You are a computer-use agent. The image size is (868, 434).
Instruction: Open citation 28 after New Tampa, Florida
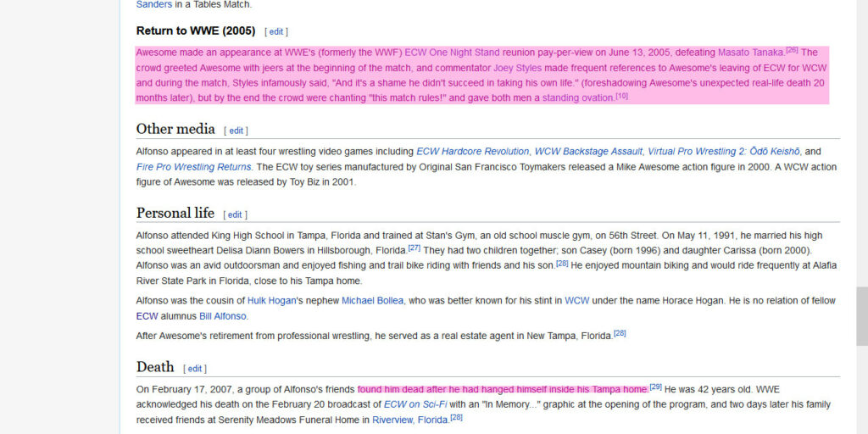click(620, 333)
